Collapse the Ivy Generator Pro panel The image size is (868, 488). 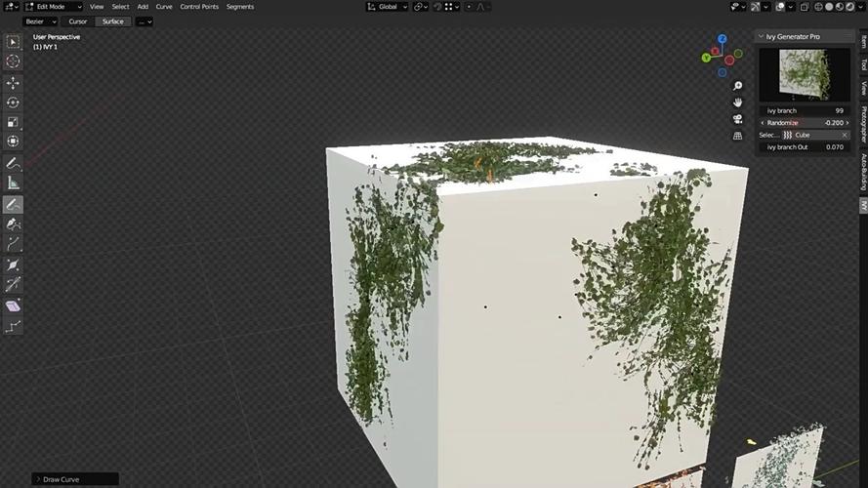click(x=762, y=36)
